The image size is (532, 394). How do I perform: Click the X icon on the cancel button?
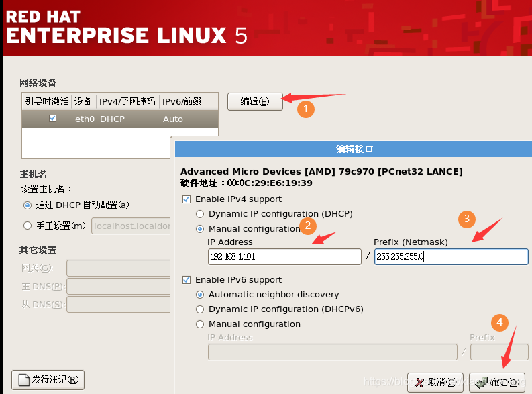coord(419,383)
